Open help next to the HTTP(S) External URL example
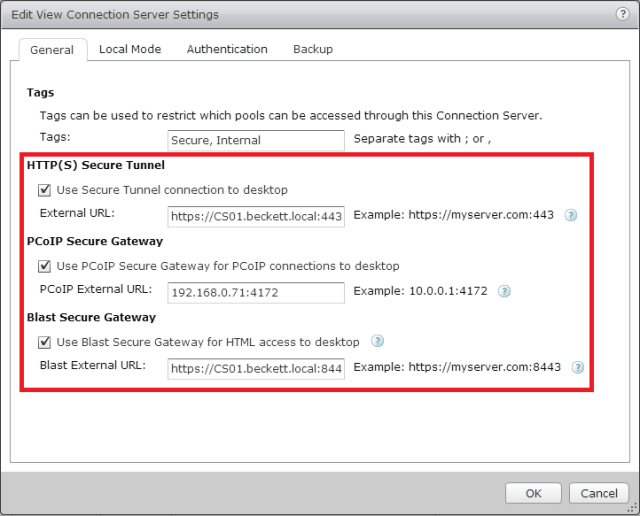Screen dimensions: 640x516 [571, 216]
